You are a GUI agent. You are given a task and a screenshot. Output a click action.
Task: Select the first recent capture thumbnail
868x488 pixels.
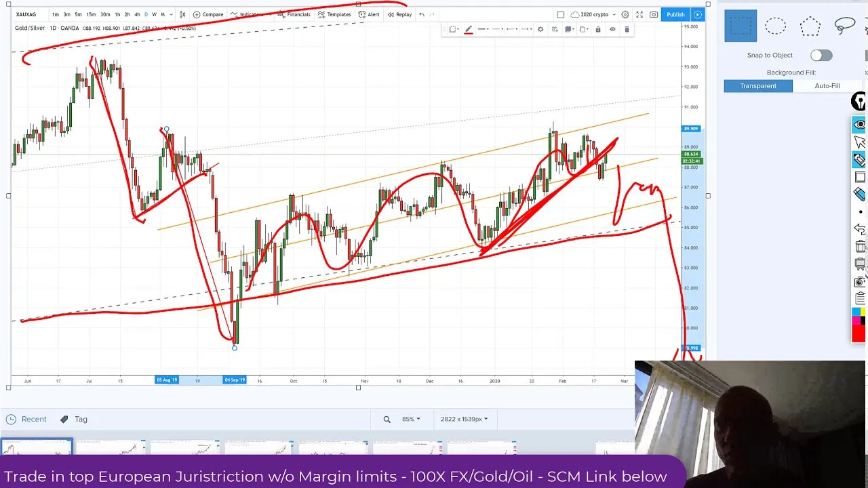click(x=37, y=447)
